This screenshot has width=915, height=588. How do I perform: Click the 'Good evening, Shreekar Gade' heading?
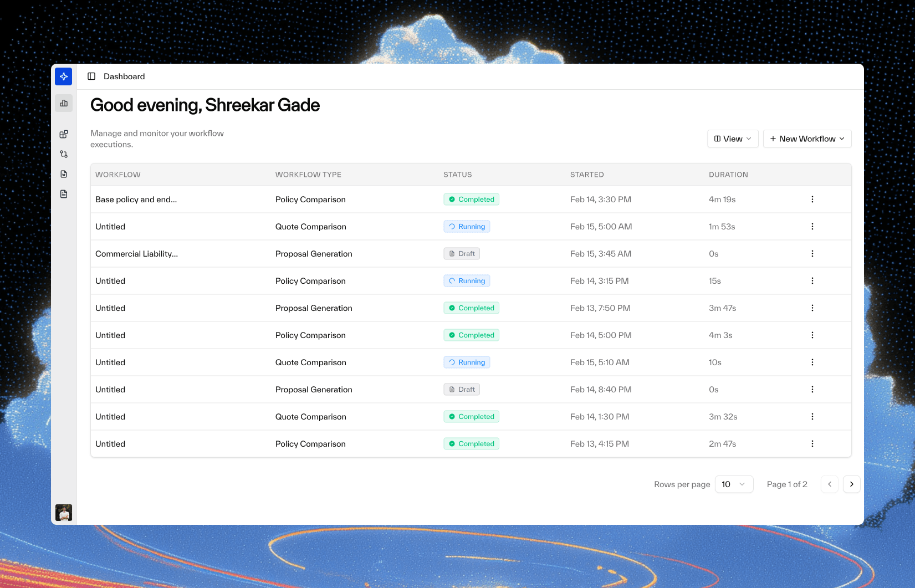point(205,105)
